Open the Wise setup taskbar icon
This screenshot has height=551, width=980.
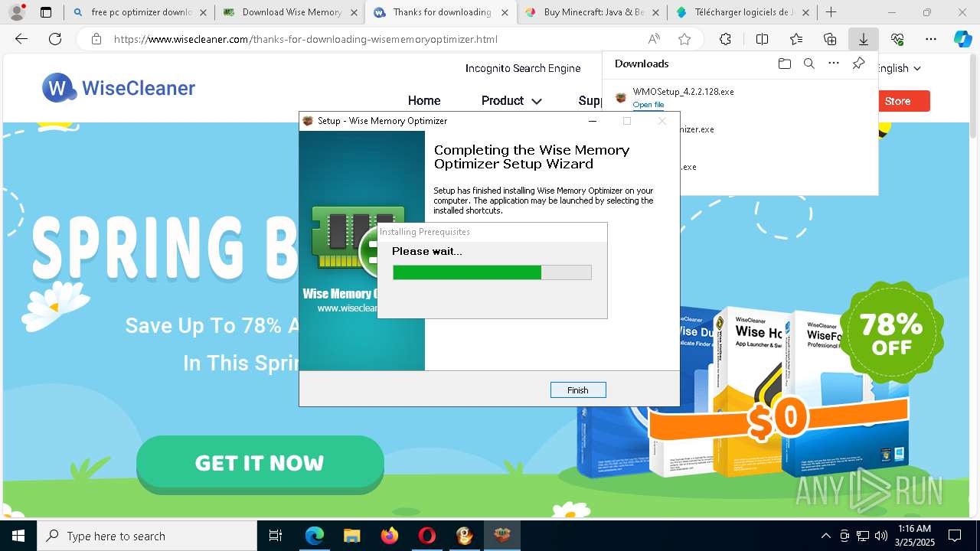point(502,536)
